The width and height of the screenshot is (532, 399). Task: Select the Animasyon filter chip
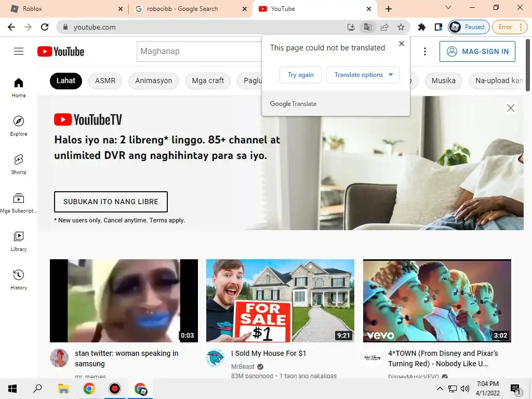[x=154, y=81]
